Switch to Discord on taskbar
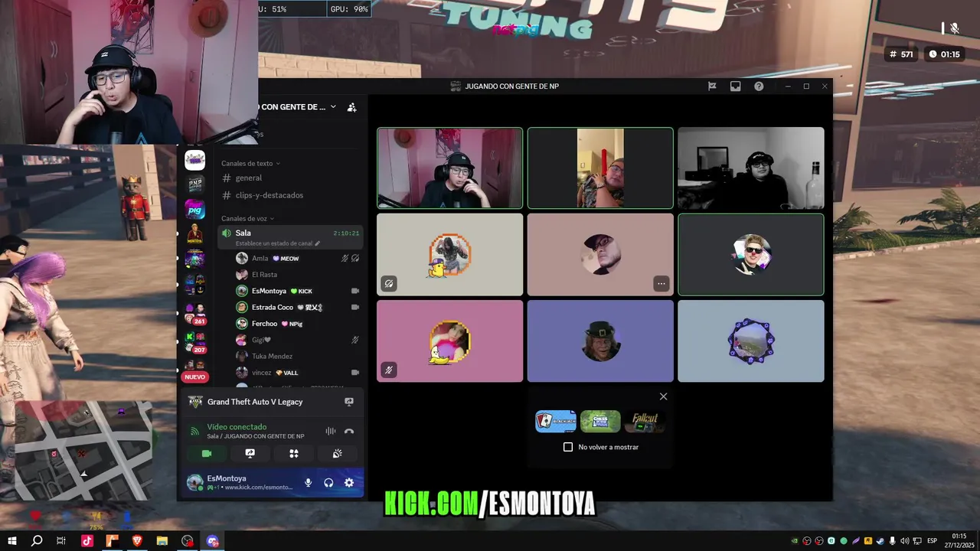 tap(213, 541)
